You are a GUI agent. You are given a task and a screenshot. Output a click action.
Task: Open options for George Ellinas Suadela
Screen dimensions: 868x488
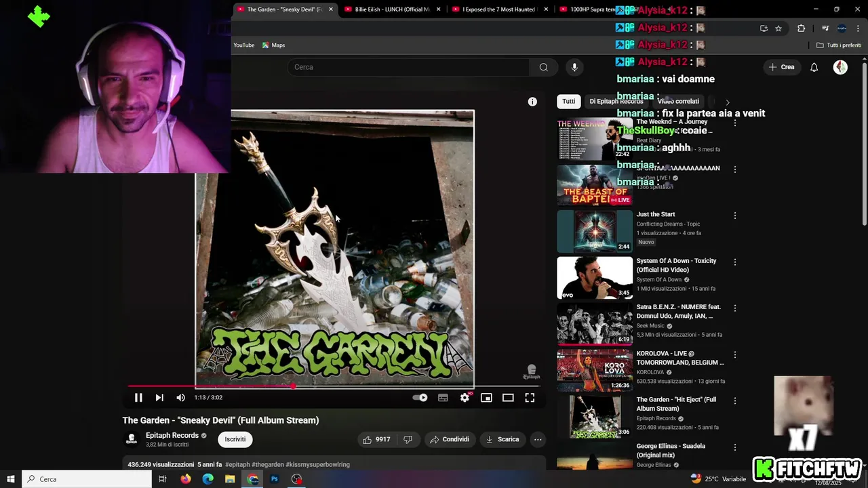tap(734, 447)
